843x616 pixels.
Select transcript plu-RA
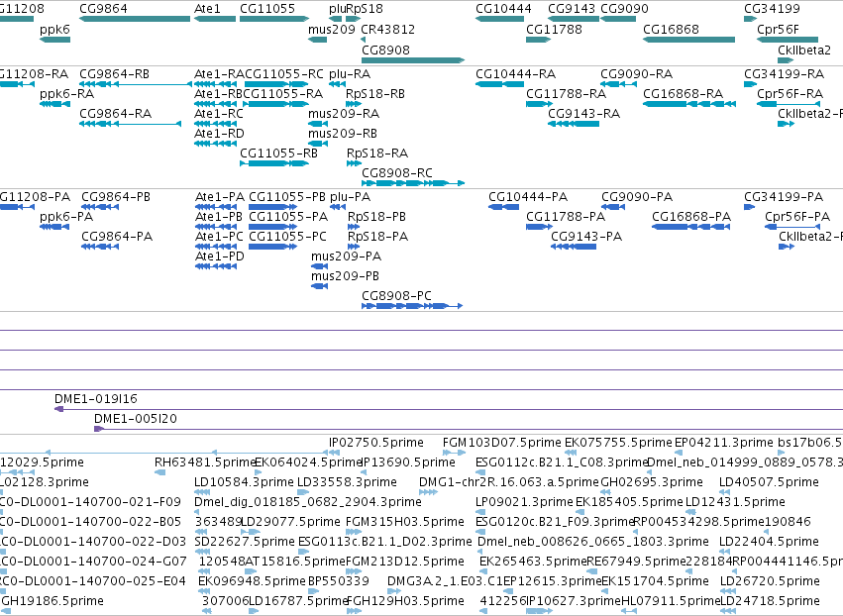point(337,84)
